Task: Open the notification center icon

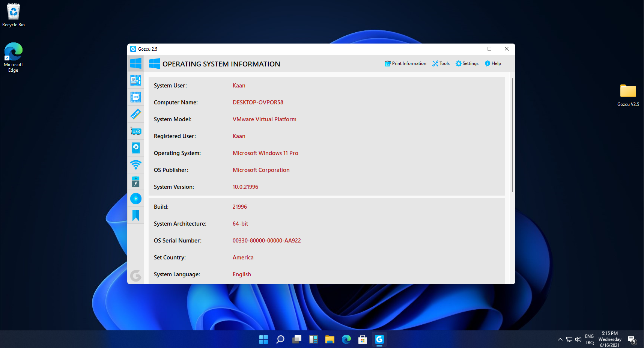Action: tap(632, 340)
